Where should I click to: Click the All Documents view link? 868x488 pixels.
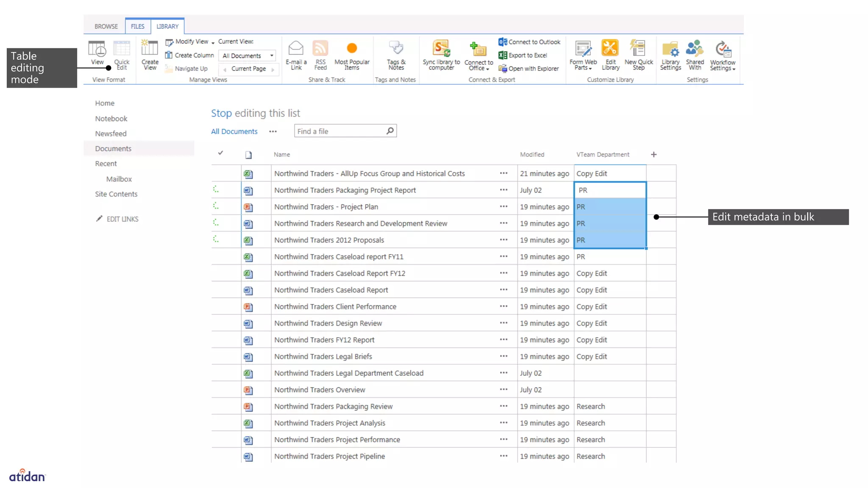point(234,131)
